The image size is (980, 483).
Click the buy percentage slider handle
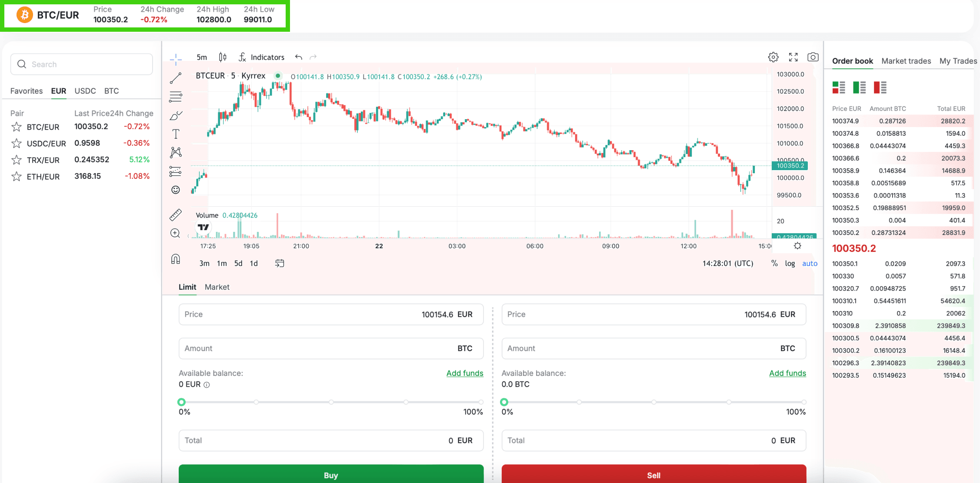(x=182, y=402)
